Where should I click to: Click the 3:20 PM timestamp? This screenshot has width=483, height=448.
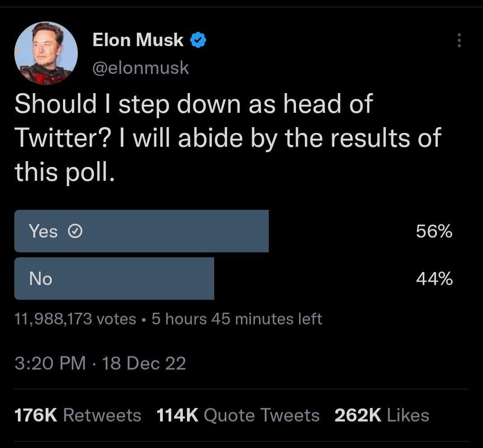coord(50,363)
